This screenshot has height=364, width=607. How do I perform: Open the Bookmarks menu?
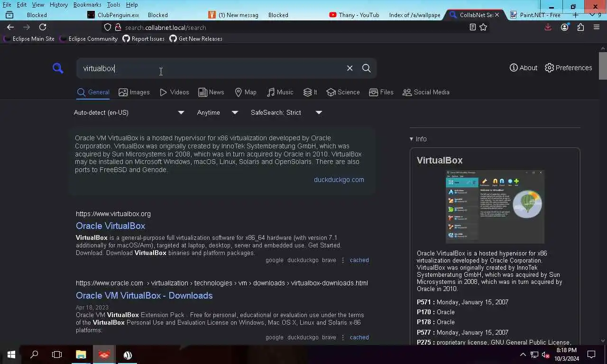tap(87, 5)
